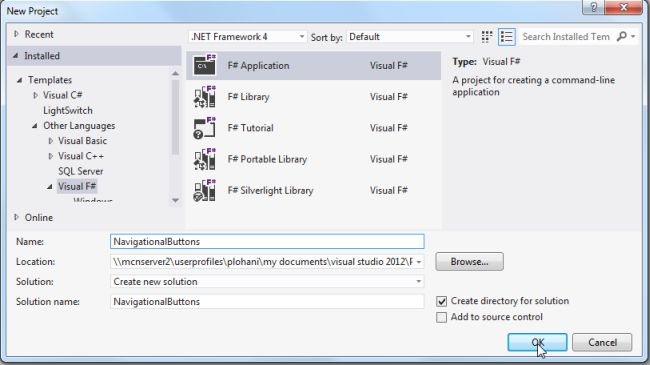Select the F# Application template icon
Image resolution: width=650 pixels, height=365 pixels.
(x=205, y=65)
